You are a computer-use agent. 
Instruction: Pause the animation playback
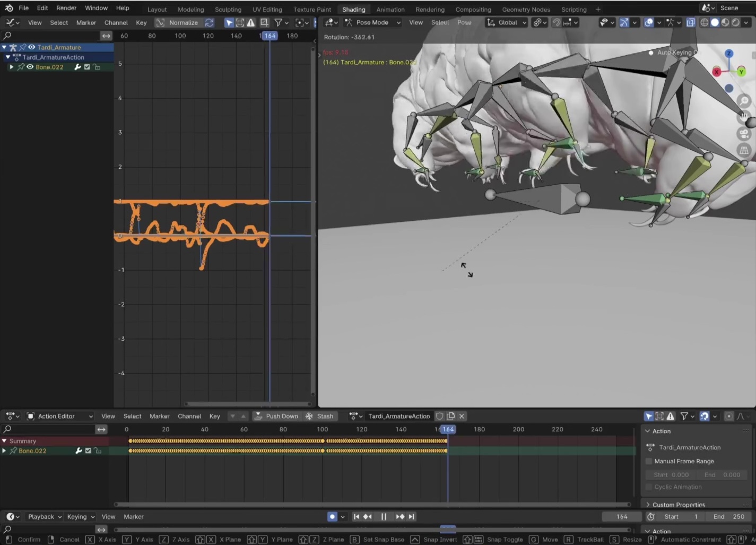tap(384, 516)
